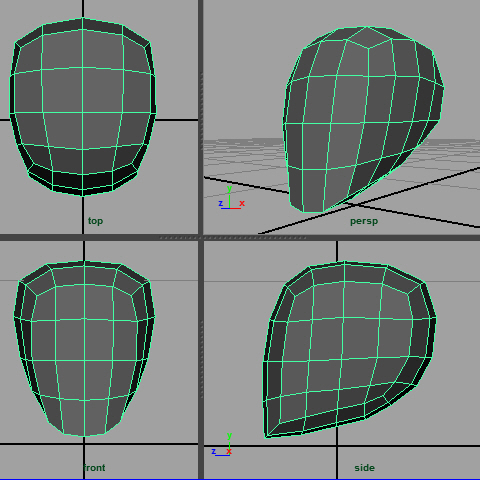Click the "persp" viewport label
The width and height of the screenshot is (480, 480).
364,221
